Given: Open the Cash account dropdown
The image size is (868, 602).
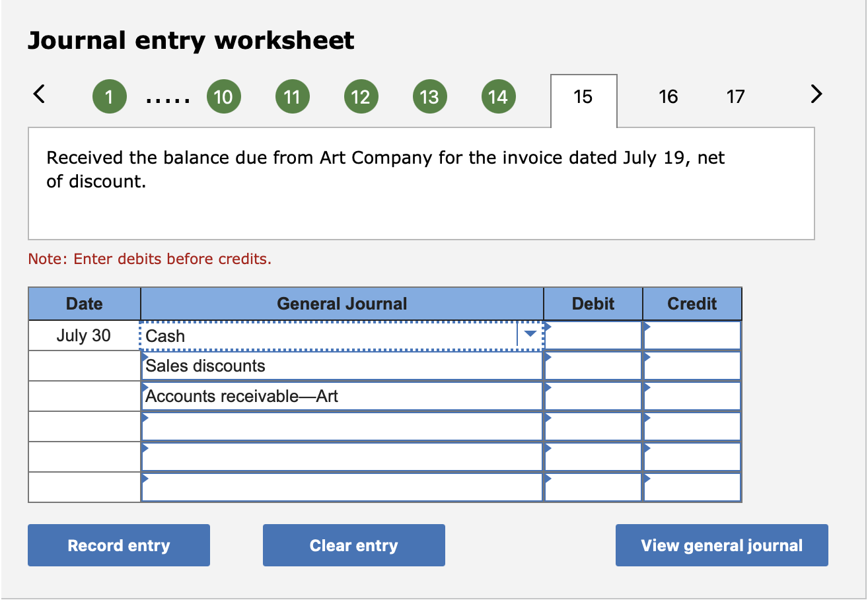Looking at the screenshot, I should click(x=529, y=335).
